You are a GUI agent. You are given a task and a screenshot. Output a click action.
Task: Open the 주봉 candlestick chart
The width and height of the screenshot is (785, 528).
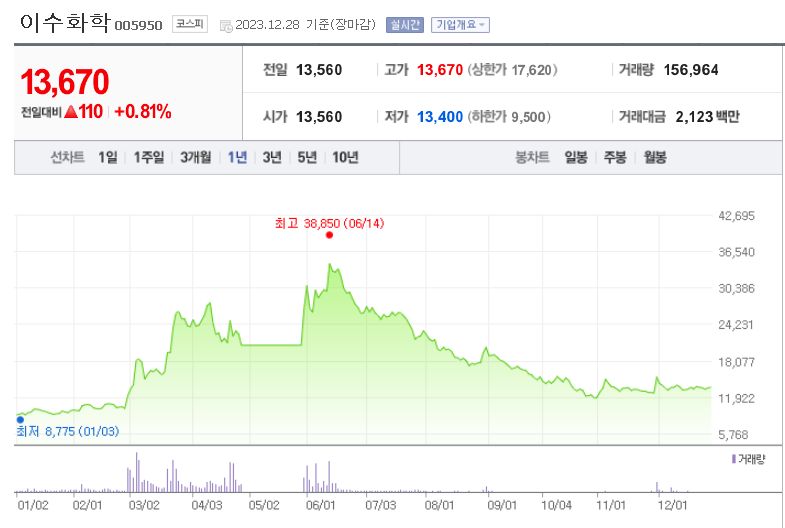(x=615, y=158)
